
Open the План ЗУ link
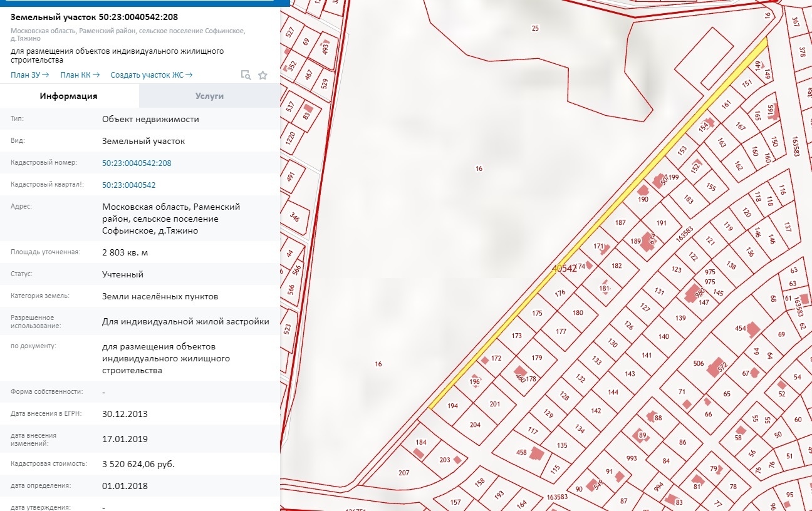(29, 75)
